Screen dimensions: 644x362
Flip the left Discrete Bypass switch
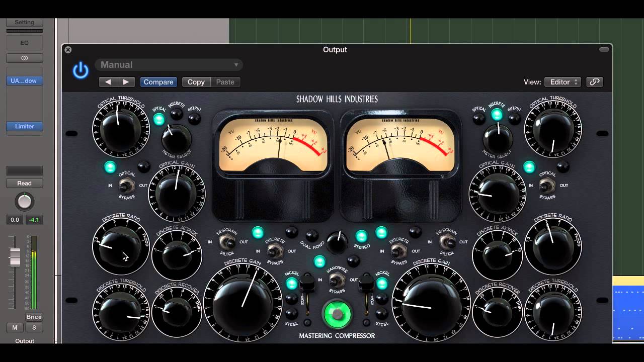pos(274,251)
